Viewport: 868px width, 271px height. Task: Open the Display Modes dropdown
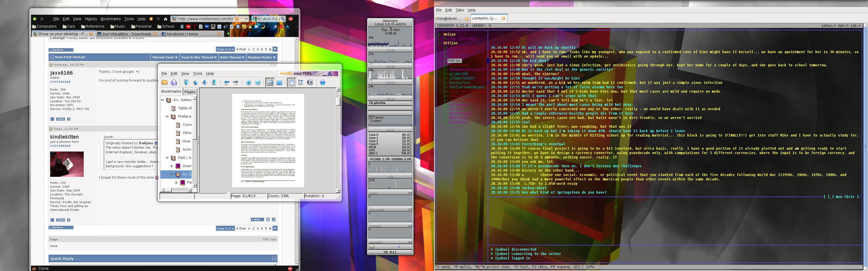(262, 57)
